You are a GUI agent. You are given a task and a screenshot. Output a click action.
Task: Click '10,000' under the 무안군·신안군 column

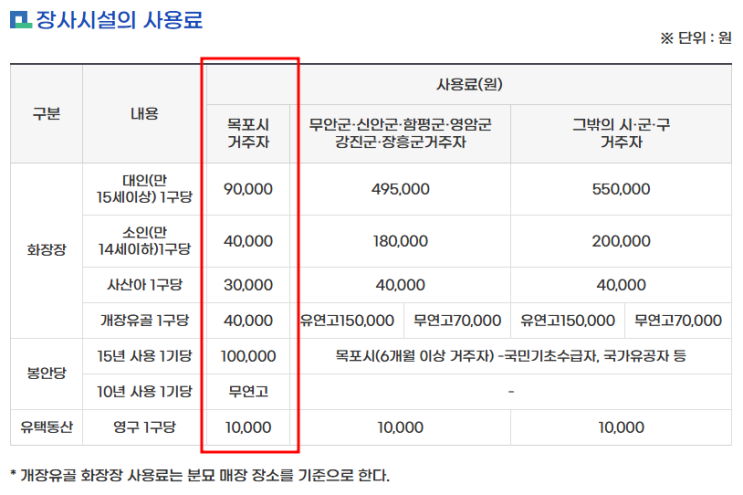400,428
